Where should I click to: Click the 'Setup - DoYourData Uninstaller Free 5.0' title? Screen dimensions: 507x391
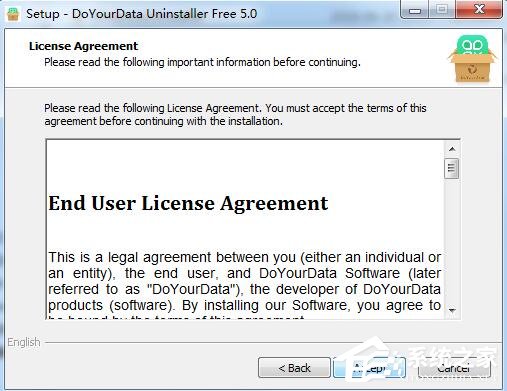pyautogui.click(x=141, y=14)
